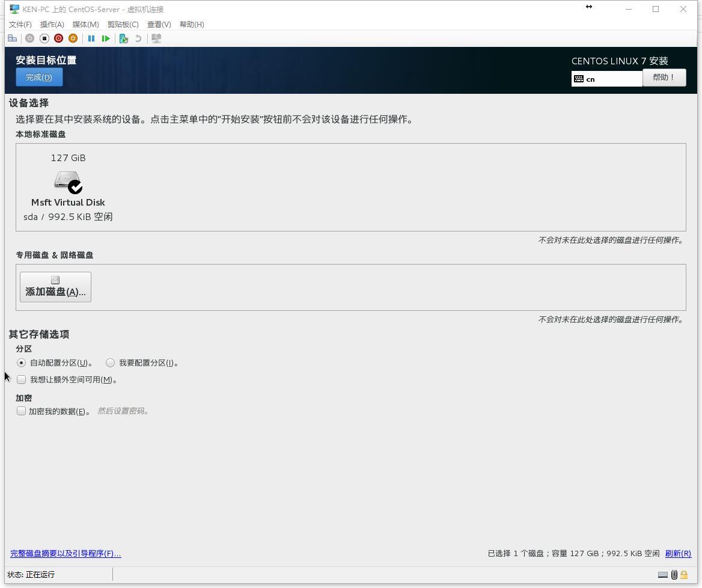
Task: Click the 完成(D) done button
Action: 39,77
